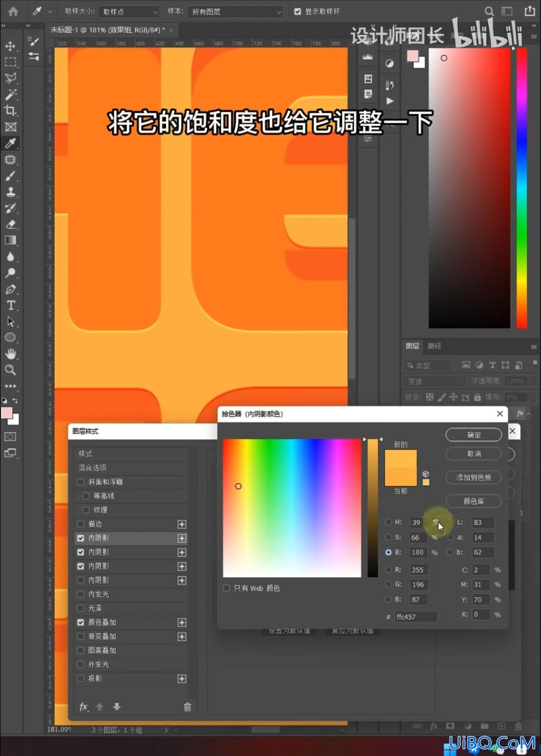541x756 pixels.
Task: Add another 描边 effect with plus
Action: [182, 524]
